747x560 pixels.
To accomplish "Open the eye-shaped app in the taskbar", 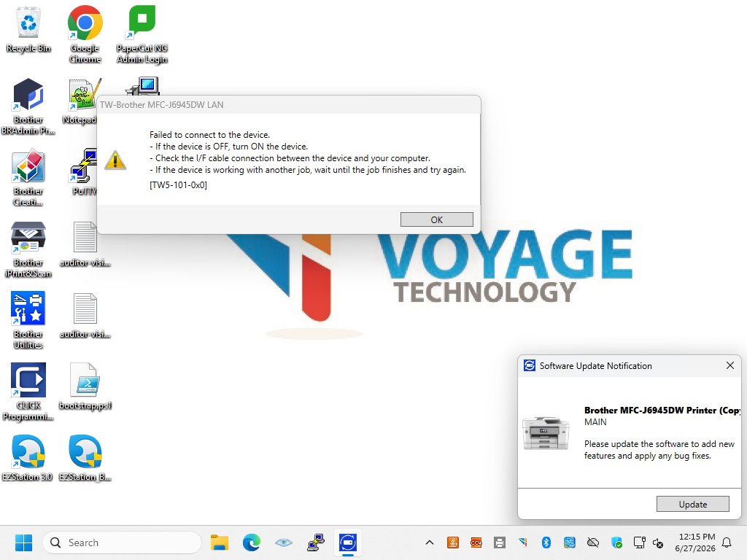I will (x=284, y=542).
